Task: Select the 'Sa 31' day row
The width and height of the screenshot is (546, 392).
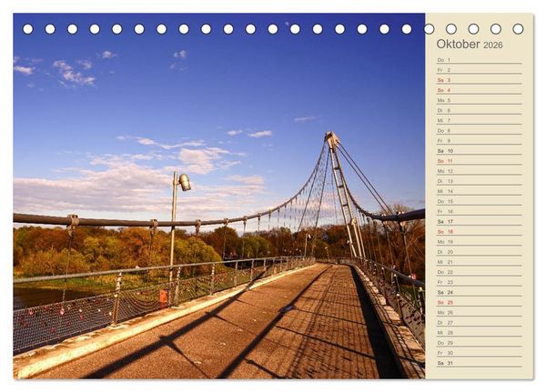Action: click(480, 363)
